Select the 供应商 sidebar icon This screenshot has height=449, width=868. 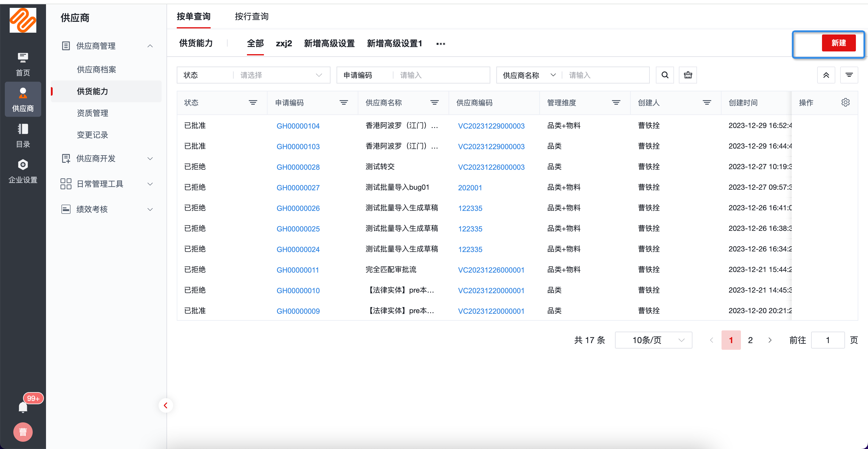(x=23, y=99)
